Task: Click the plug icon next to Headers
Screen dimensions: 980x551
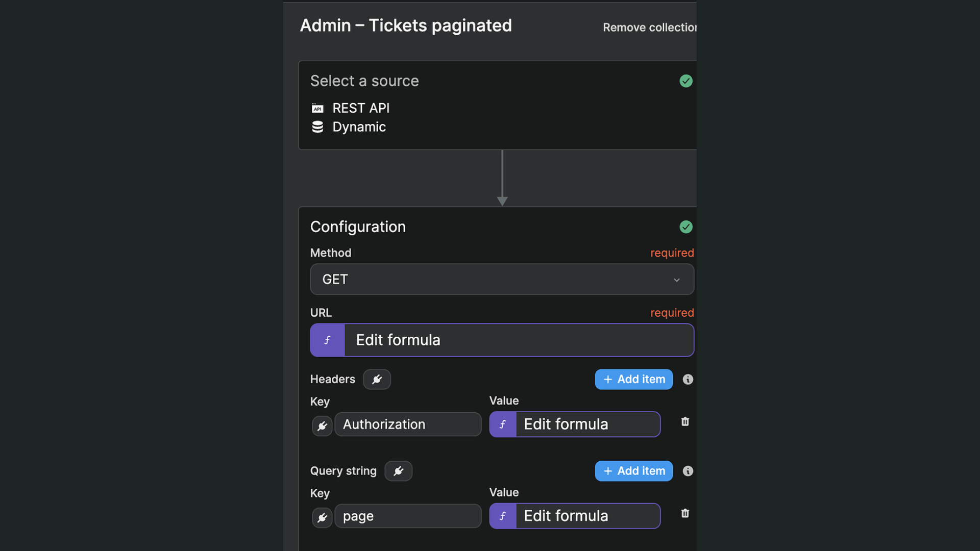Action: 377,380
